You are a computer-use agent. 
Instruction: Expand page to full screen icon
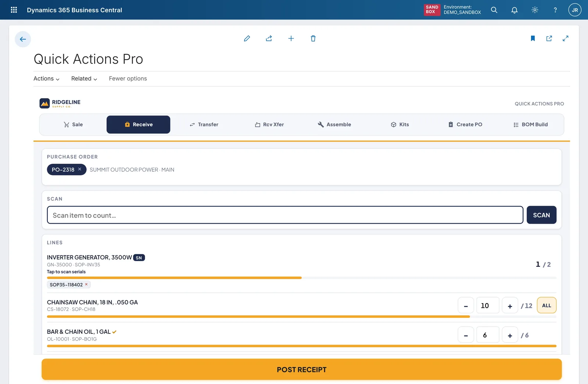[x=566, y=38]
